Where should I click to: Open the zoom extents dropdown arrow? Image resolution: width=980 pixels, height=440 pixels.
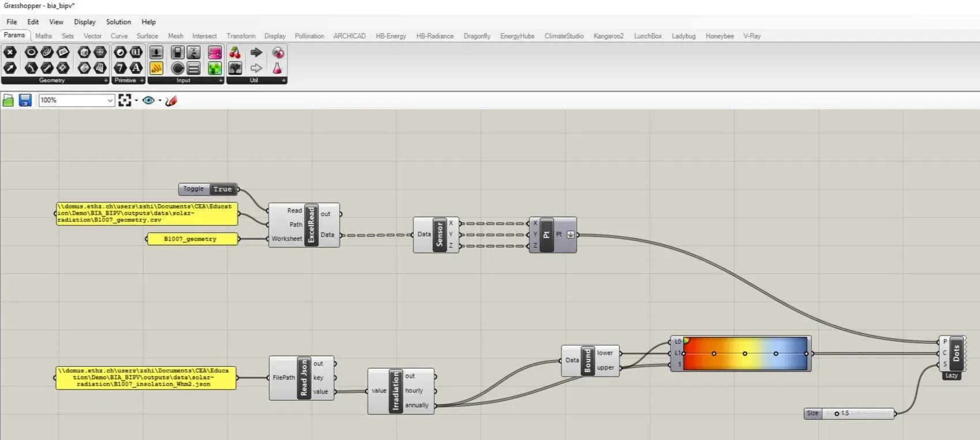point(137,101)
